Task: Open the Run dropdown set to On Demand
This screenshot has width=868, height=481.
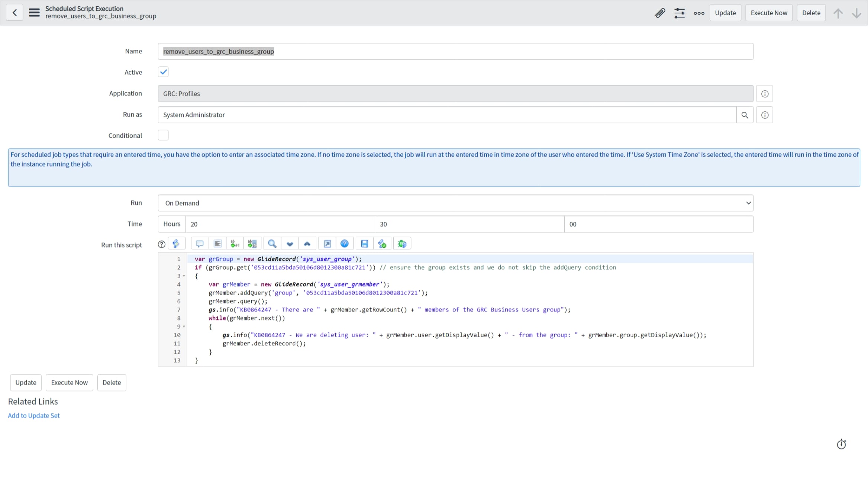Action: 455,203
